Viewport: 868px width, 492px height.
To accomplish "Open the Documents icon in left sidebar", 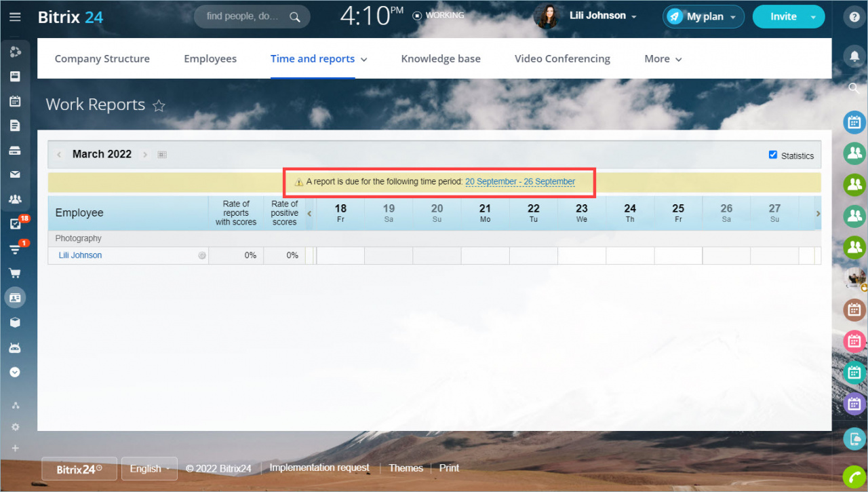I will pos(15,126).
